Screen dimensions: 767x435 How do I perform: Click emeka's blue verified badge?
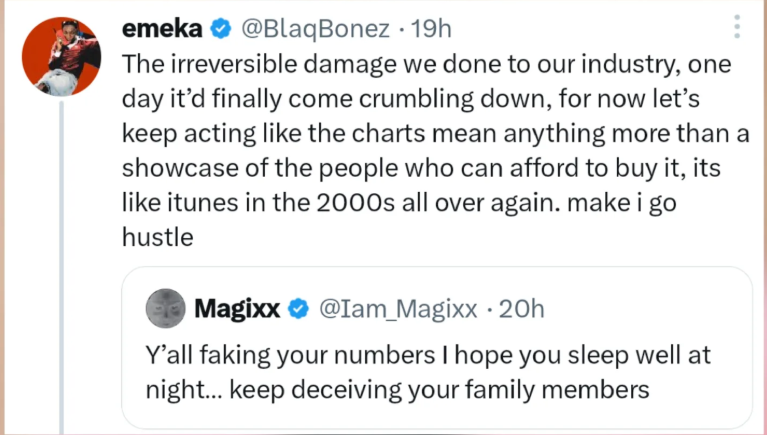click(x=219, y=31)
